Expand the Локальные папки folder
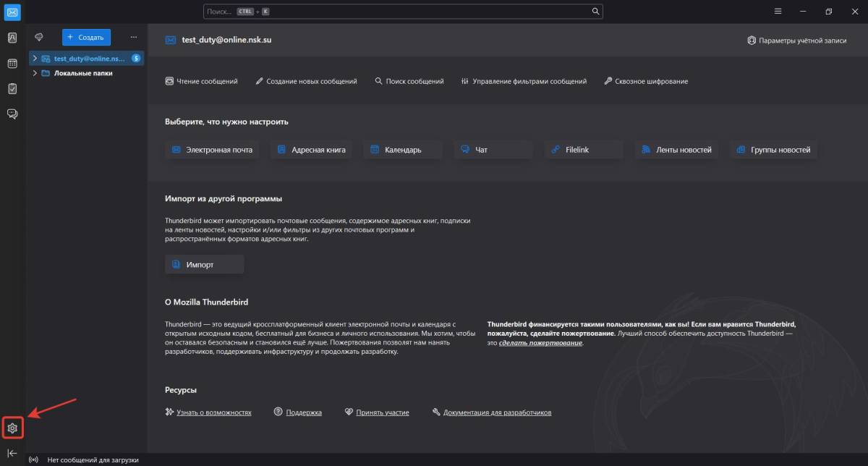The width and height of the screenshot is (868, 466). [35, 73]
